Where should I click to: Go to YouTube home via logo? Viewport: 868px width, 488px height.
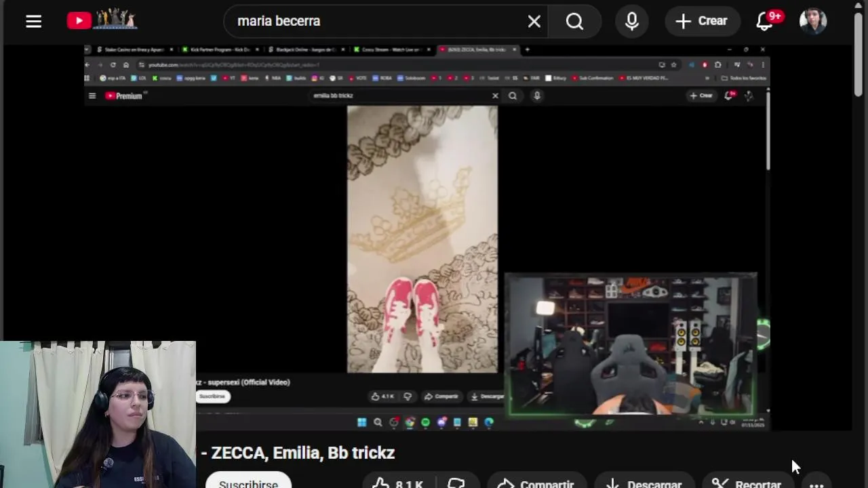click(102, 20)
